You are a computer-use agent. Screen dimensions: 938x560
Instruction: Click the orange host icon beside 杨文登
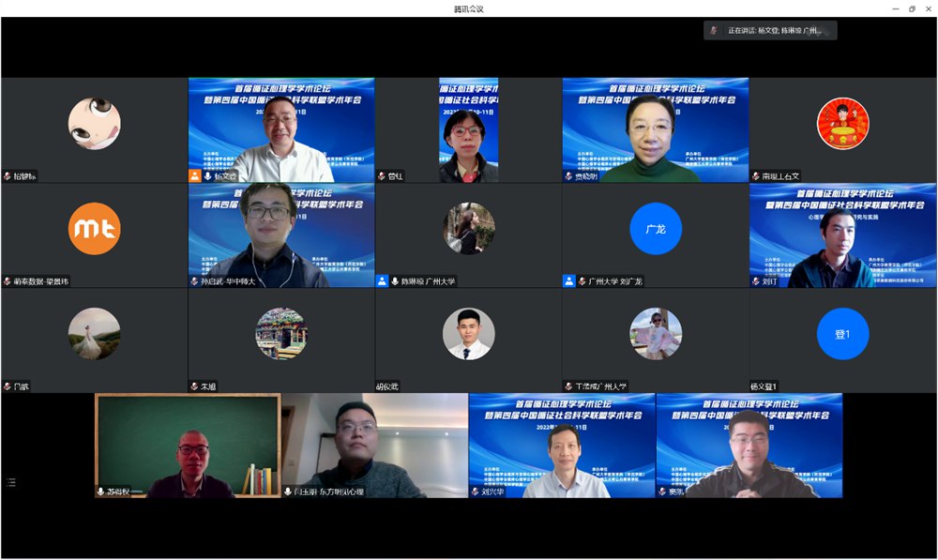pos(194,175)
